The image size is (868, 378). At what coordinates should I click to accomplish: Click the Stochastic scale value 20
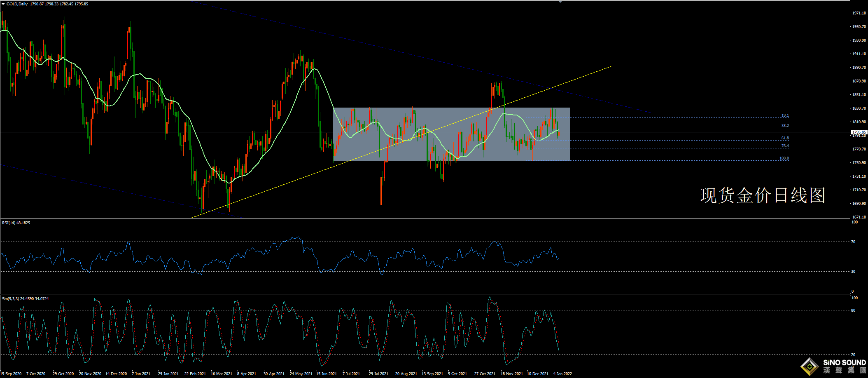(853, 355)
